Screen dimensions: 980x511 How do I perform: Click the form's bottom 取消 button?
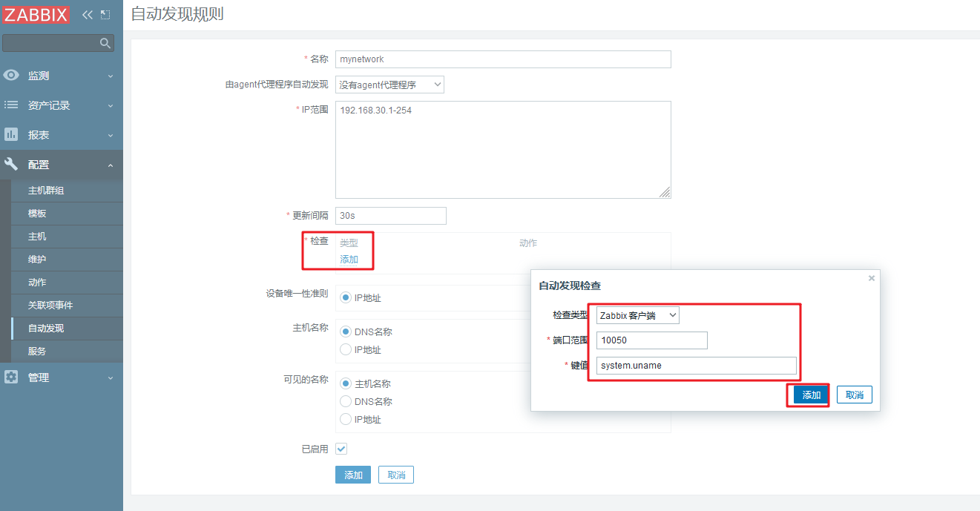point(396,475)
